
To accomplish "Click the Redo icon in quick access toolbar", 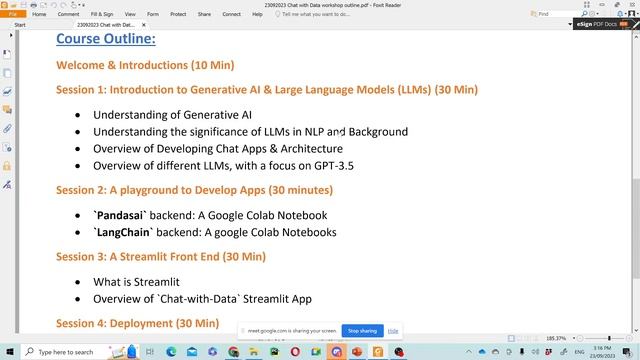I will click(x=64, y=5).
